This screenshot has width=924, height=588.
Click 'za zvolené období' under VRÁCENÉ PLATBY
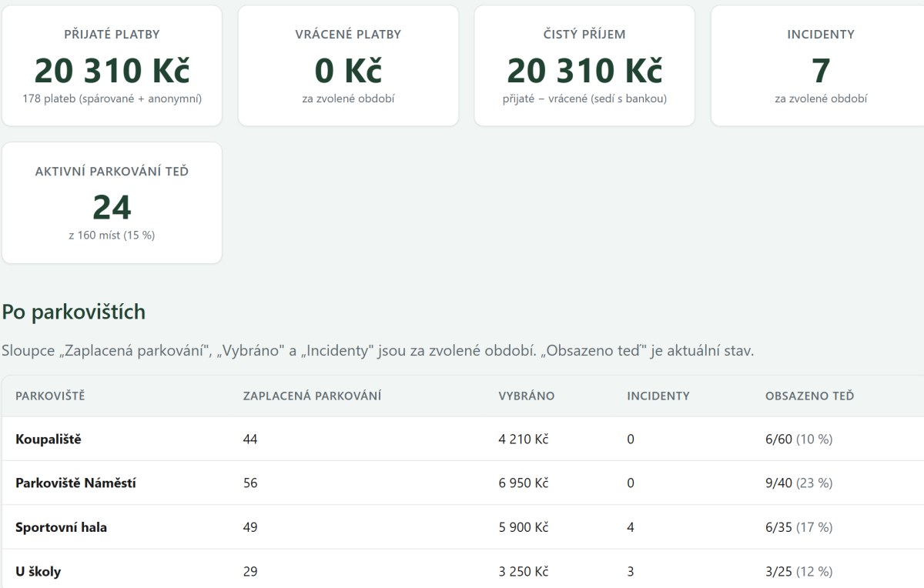coord(348,99)
